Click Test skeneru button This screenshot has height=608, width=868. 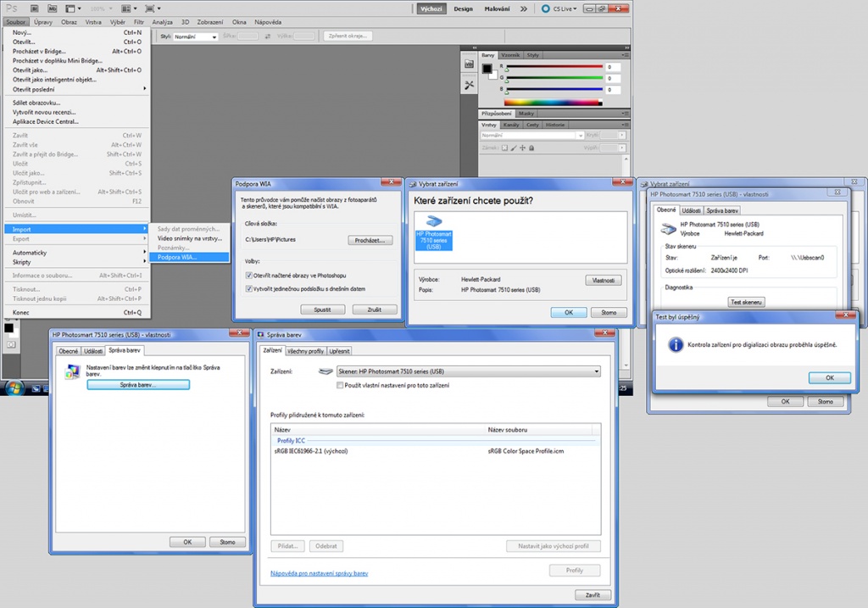(746, 302)
